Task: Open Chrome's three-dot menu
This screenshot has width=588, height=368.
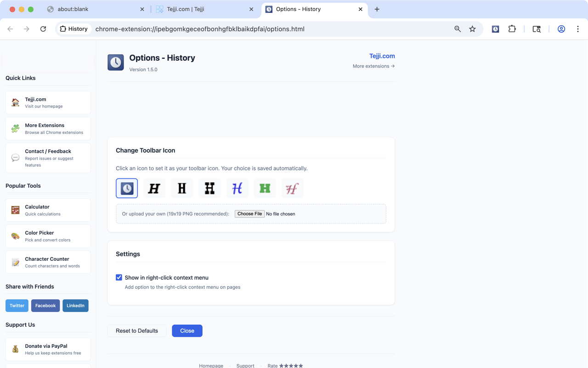Action: point(578,29)
